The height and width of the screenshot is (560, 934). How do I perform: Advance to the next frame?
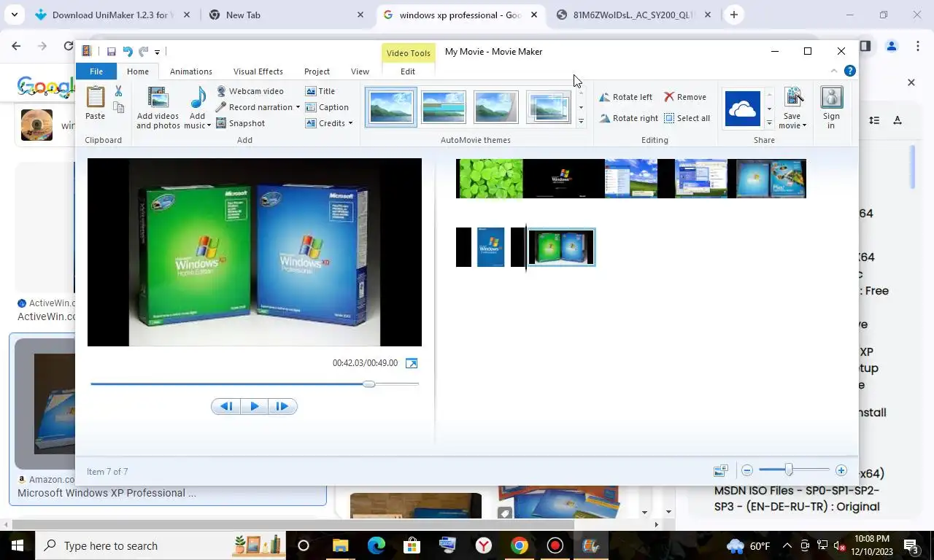coord(282,406)
